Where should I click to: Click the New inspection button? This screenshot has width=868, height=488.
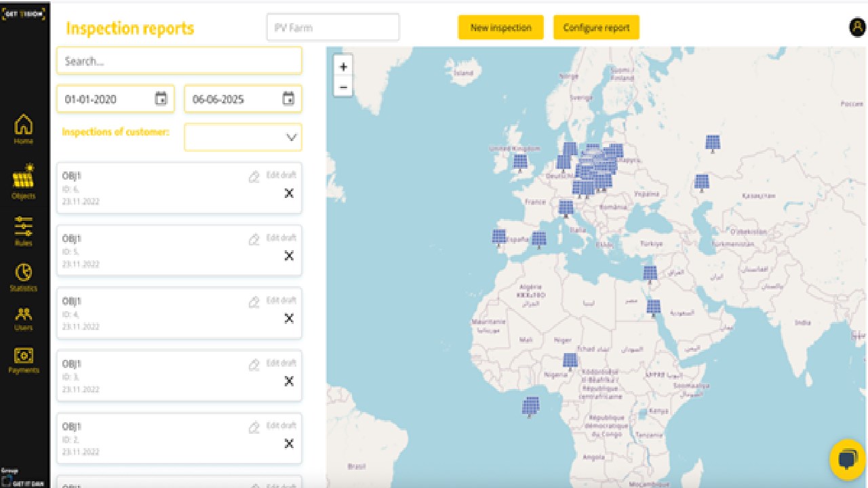[500, 28]
